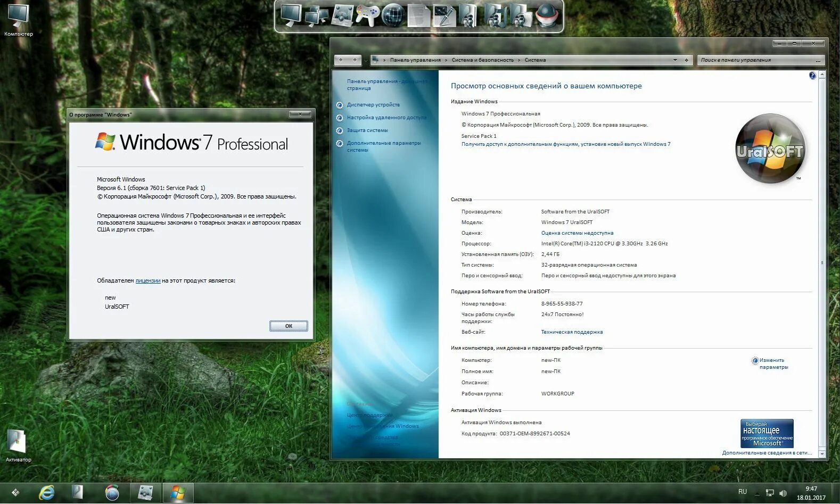The width and height of the screenshot is (840, 504).
Task: Open the address bar history dropdown
Action: (675, 60)
